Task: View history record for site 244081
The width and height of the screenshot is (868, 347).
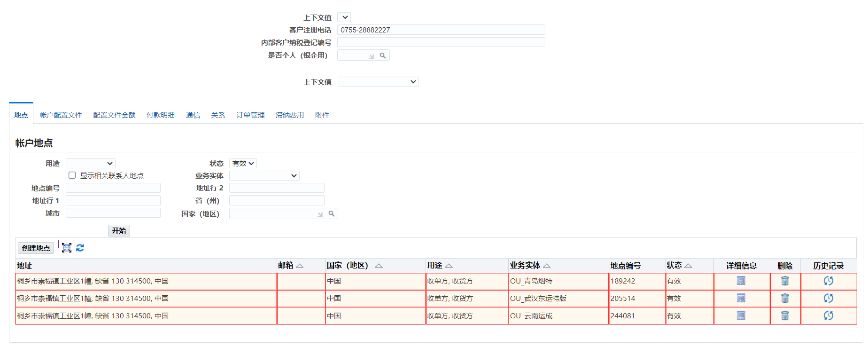Action: 828,316
